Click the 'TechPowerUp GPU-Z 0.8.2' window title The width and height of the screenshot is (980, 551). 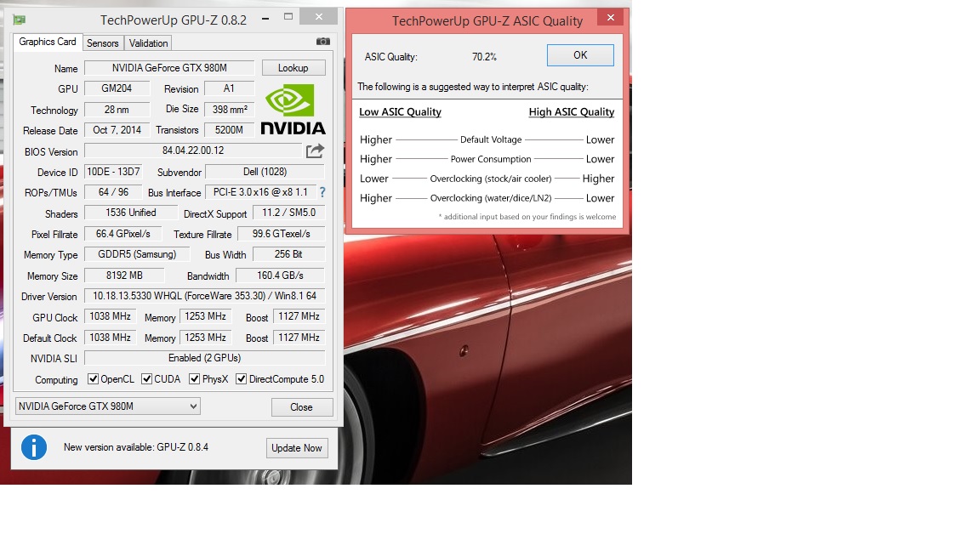click(174, 20)
